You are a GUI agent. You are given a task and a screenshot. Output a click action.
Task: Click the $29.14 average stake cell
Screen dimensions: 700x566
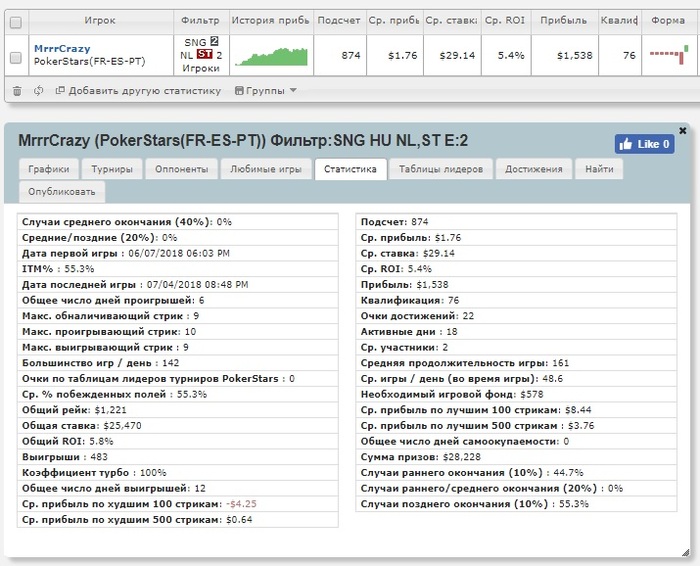coord(452,55)
